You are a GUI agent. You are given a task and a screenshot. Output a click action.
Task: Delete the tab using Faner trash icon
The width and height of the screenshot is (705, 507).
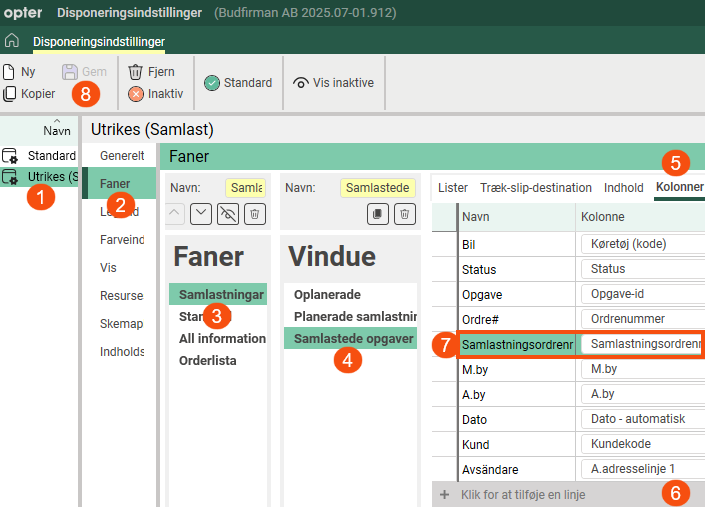255,213
